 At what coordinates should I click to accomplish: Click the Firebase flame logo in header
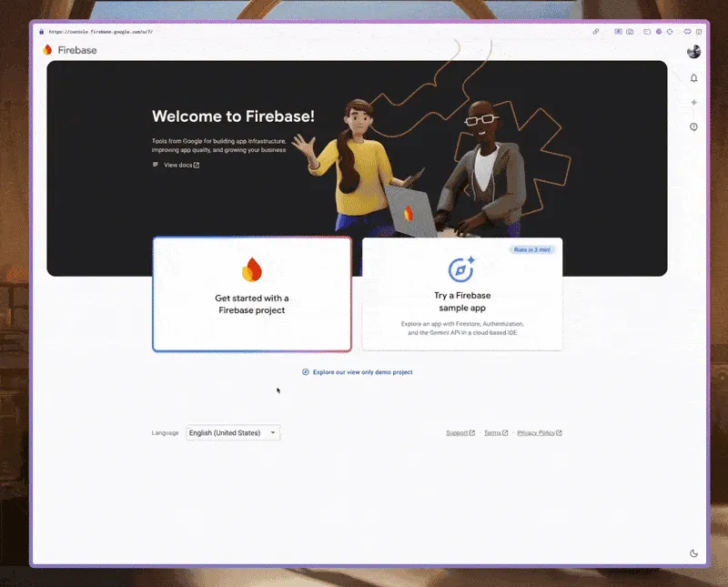[x=48, y=50]
